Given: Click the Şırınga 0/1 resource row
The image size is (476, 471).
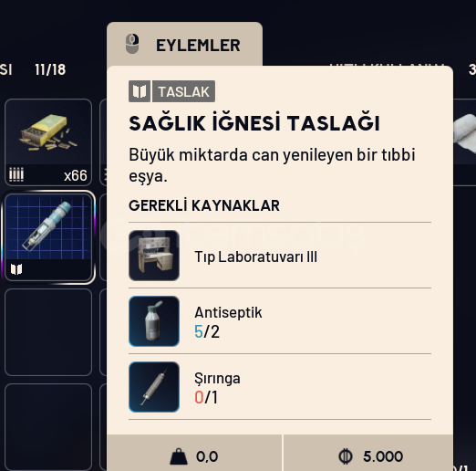Looking at the screenshot, I should (280, 387).
